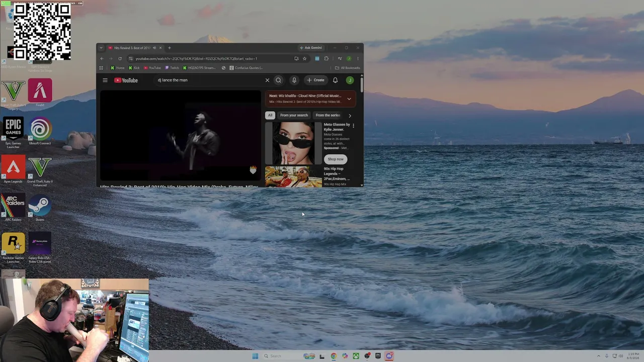
Task: Open Discord from the taskbar
Action: [389, 356]
